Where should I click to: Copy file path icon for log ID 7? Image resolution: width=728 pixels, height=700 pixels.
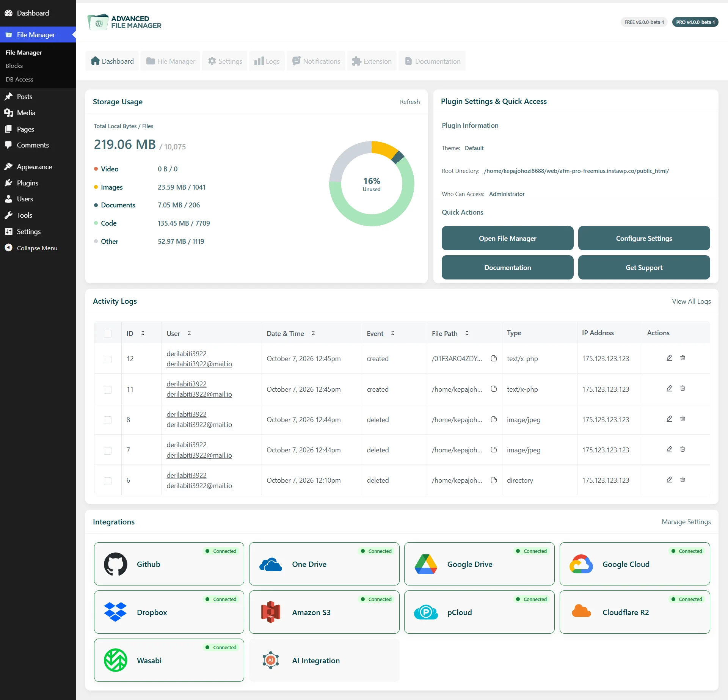tap(494, 450)
